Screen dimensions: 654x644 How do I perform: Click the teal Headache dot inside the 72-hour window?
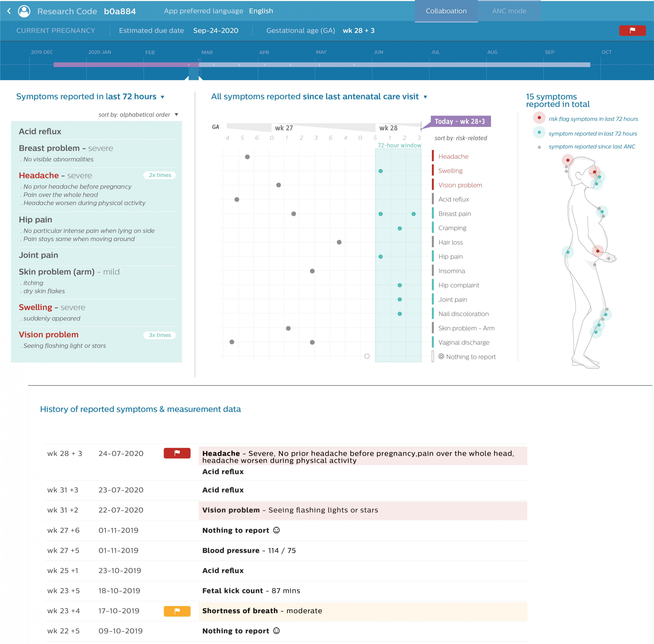tap(381, 171)
